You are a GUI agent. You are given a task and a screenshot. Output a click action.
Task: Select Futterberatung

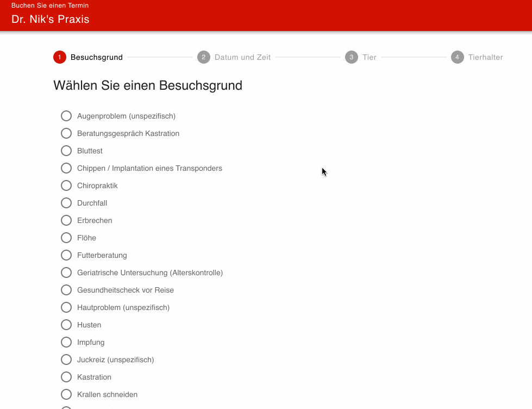coord(66,255)
